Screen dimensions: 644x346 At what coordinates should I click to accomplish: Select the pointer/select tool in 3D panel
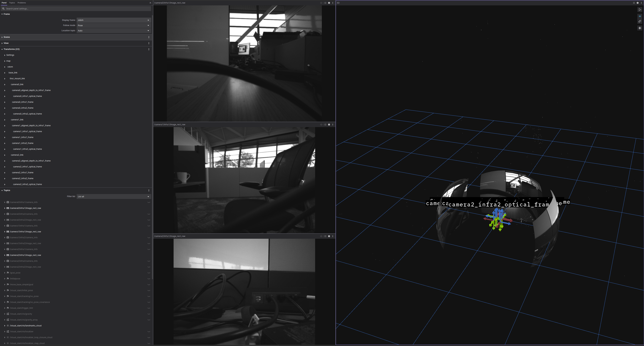click(x=640, y=10)
